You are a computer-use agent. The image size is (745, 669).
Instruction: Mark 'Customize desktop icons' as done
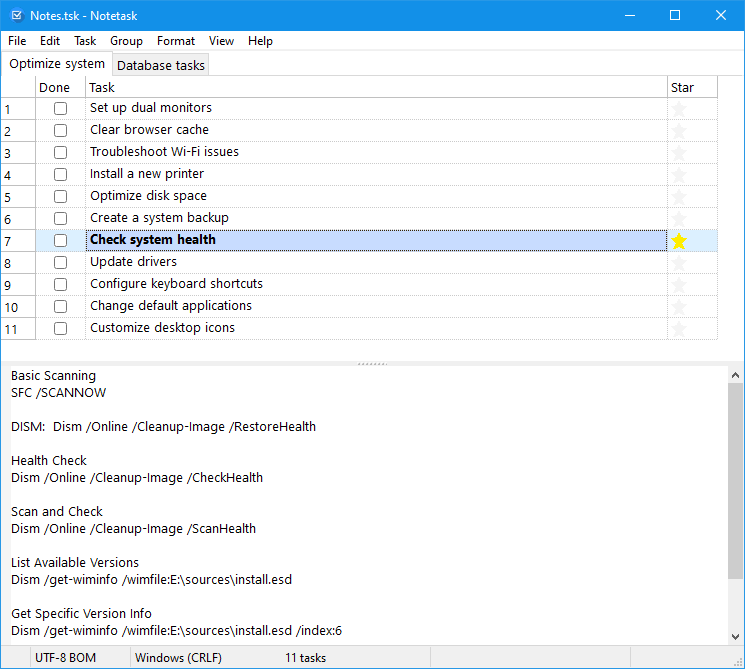(x=60, y=328)
